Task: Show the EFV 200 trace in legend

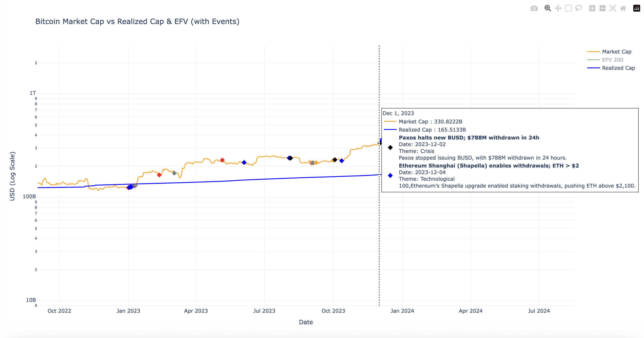Action: click(612, 60)
